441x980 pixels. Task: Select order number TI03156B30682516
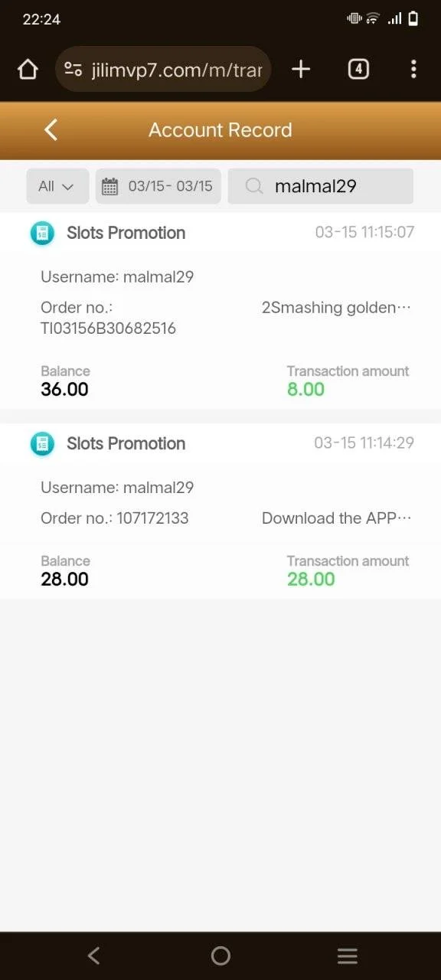click(x=108, y=328)
